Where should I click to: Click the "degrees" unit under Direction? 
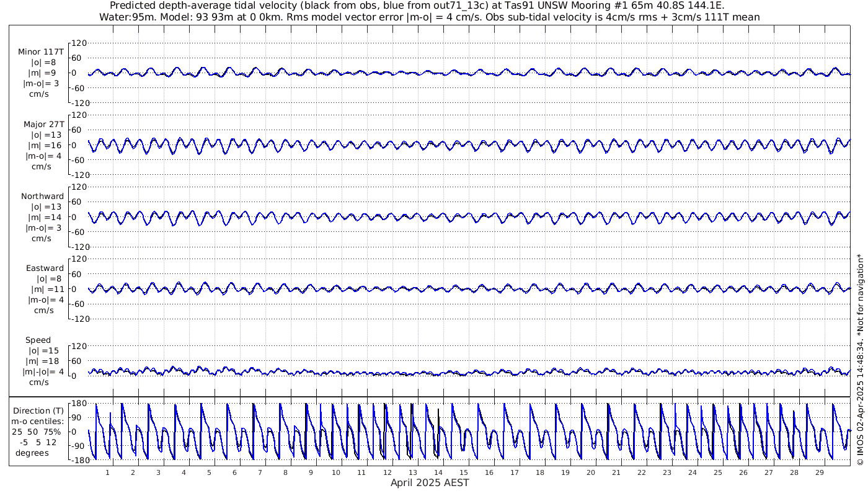[x=32, y=453]
